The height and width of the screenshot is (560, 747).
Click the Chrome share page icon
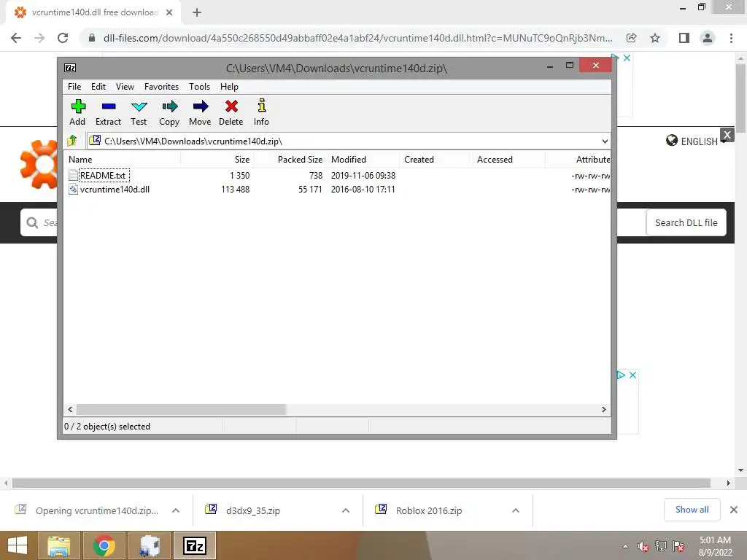(x=632, y=38)
